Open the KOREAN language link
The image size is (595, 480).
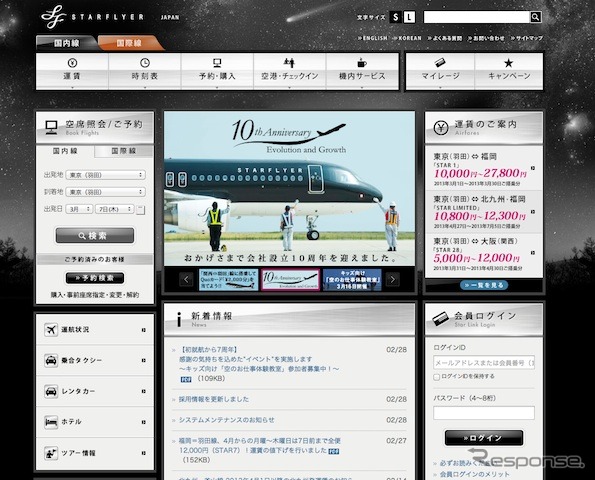407,38
